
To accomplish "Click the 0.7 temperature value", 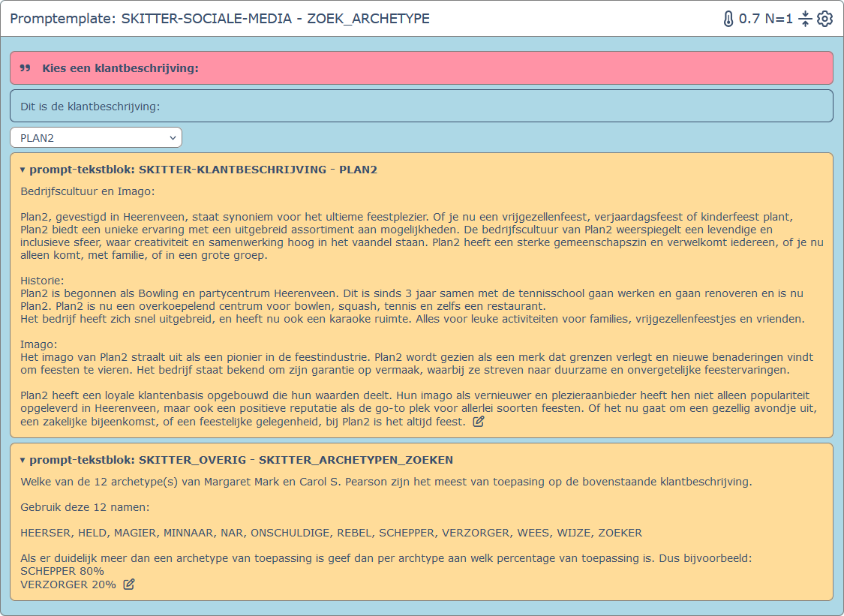I will coord(749,19).
